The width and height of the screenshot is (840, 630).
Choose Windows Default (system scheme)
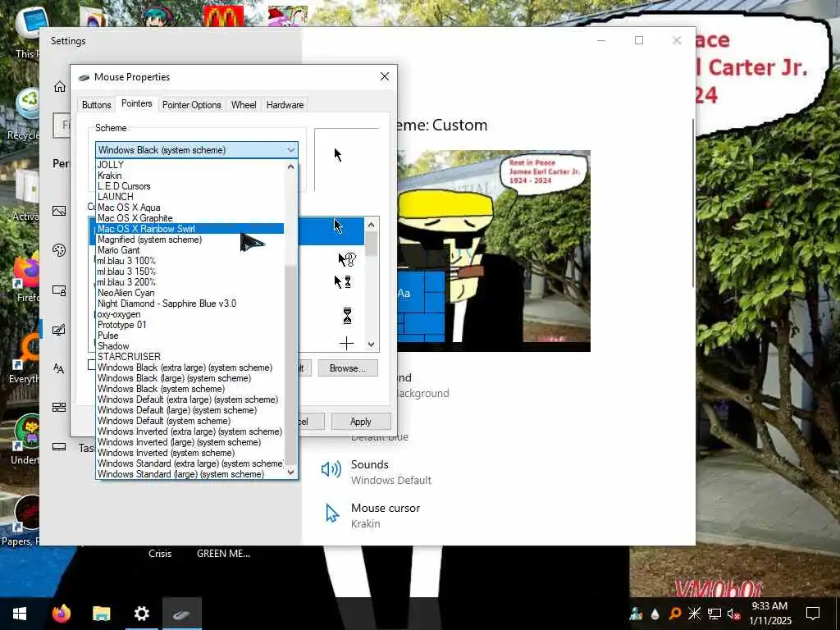point(189,421)
